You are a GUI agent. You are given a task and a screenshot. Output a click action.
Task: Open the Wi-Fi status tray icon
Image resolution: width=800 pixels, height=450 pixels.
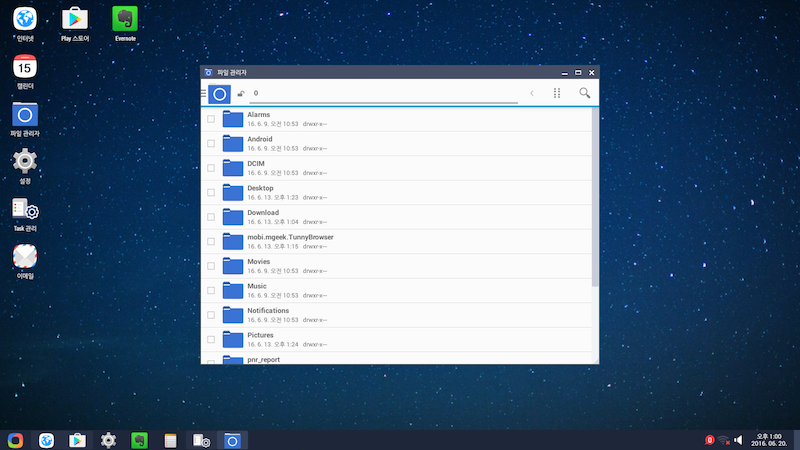[x=723, y=440]
